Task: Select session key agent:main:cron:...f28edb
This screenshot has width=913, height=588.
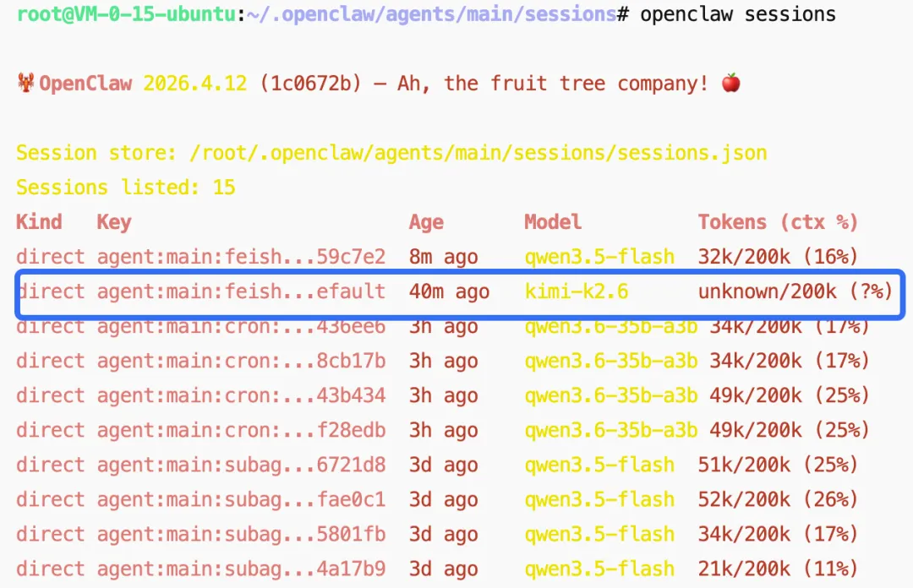Action: pyautogui.click(x=241, y=430)
